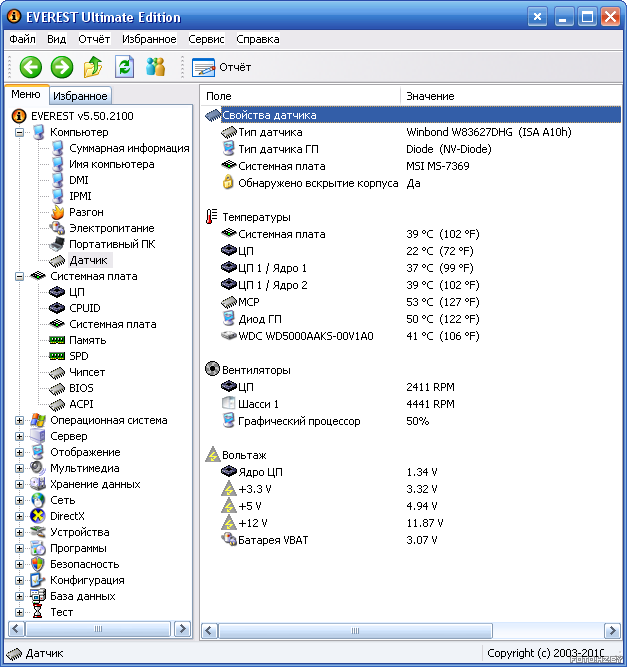Expand the DirectX node
This screenshot has width=627, height=667.
(19, 516)
